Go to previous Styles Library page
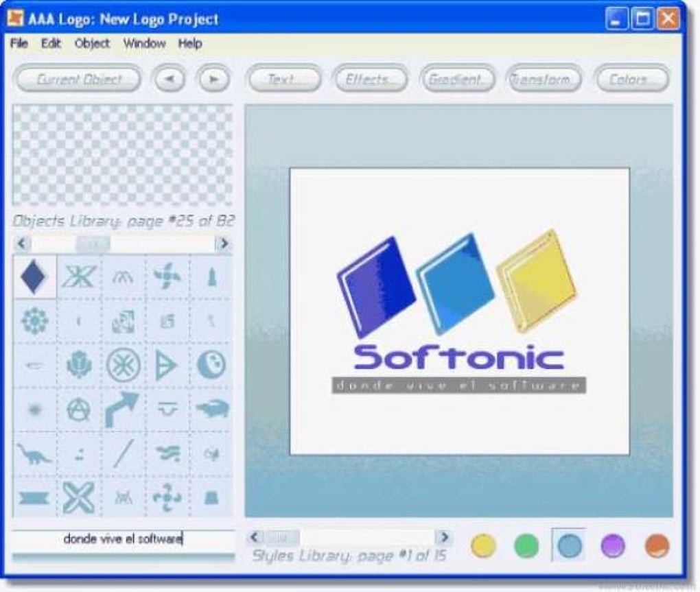The image size is (700, 592). (x=255, y=537)
